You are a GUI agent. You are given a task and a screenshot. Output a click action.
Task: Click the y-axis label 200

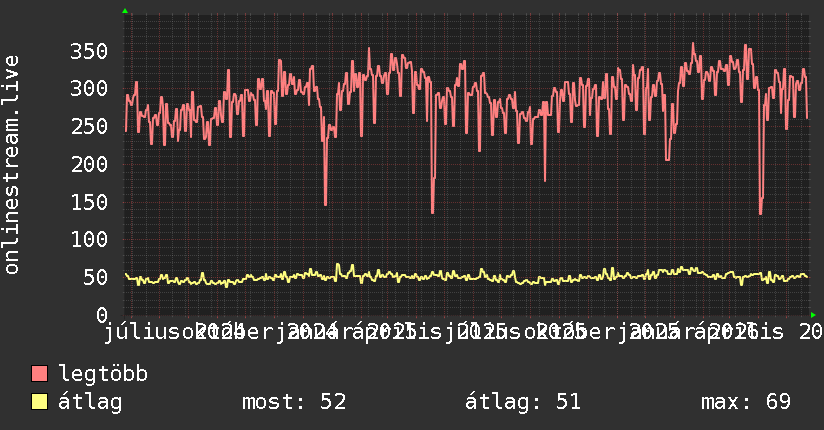[x=89, y=165]
